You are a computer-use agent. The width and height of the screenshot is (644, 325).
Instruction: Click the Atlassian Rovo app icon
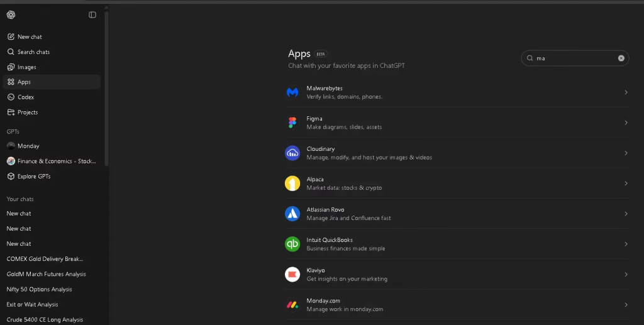(292, 214)
